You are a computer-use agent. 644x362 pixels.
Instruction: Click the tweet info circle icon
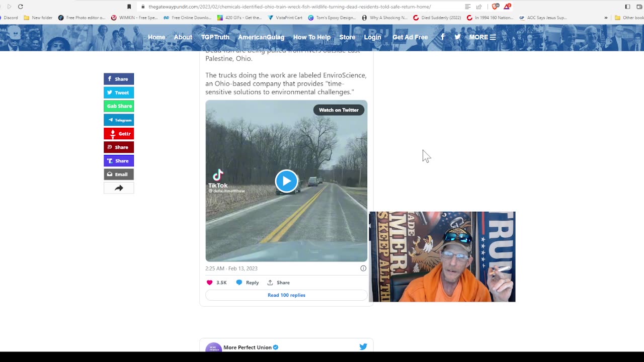point(363,268)
